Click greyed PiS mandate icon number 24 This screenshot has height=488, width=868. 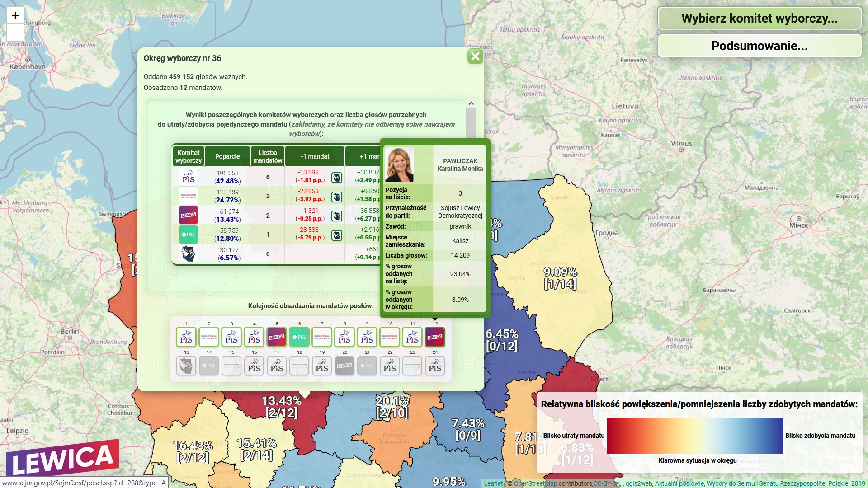435,366
